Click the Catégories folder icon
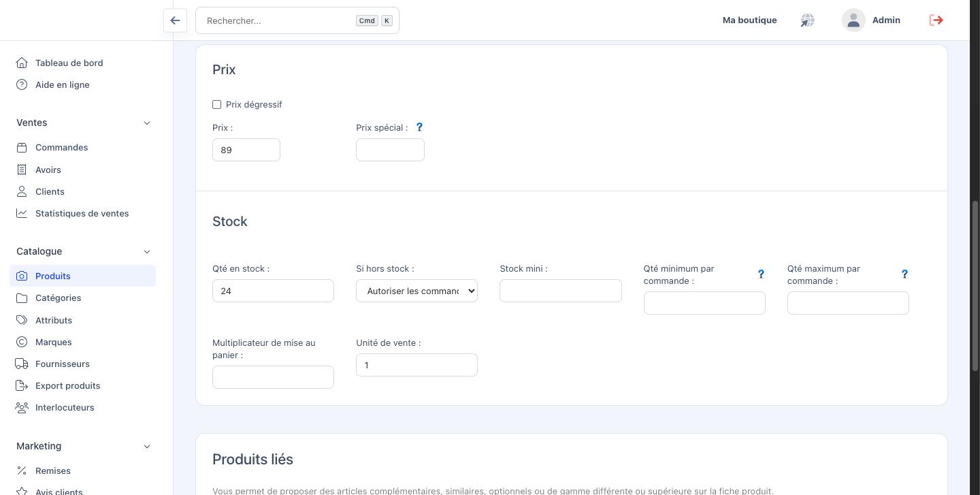Screen dimensions: 980x495 coord(22,298)
